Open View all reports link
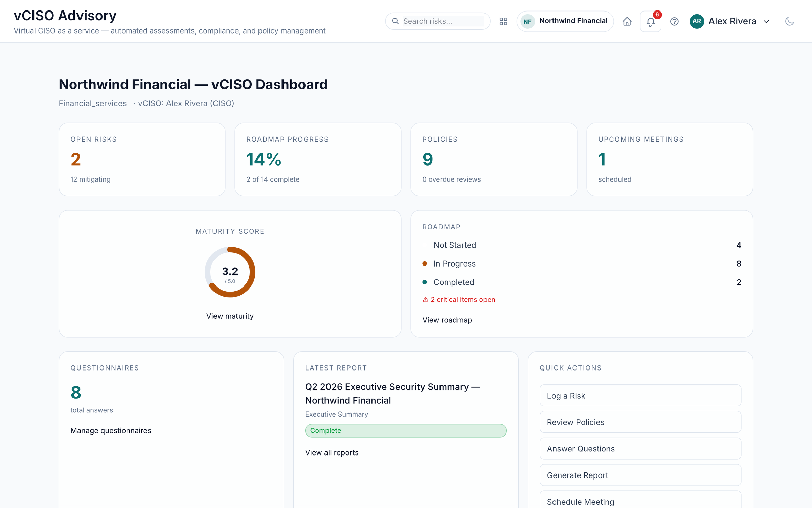The height and width of the screenshot is (508, 812). point(332,453)
